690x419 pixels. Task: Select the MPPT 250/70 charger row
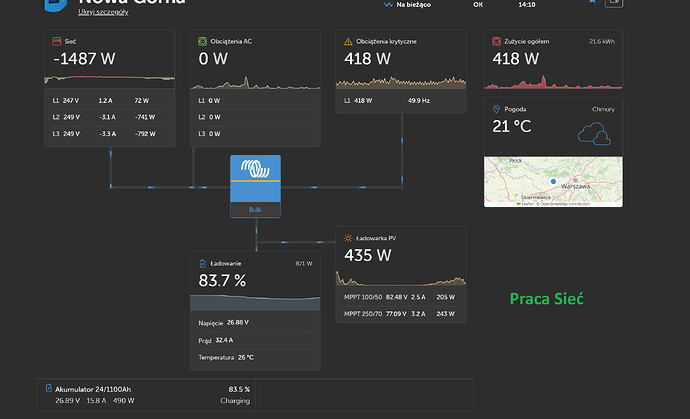click(x=400, y=314)
